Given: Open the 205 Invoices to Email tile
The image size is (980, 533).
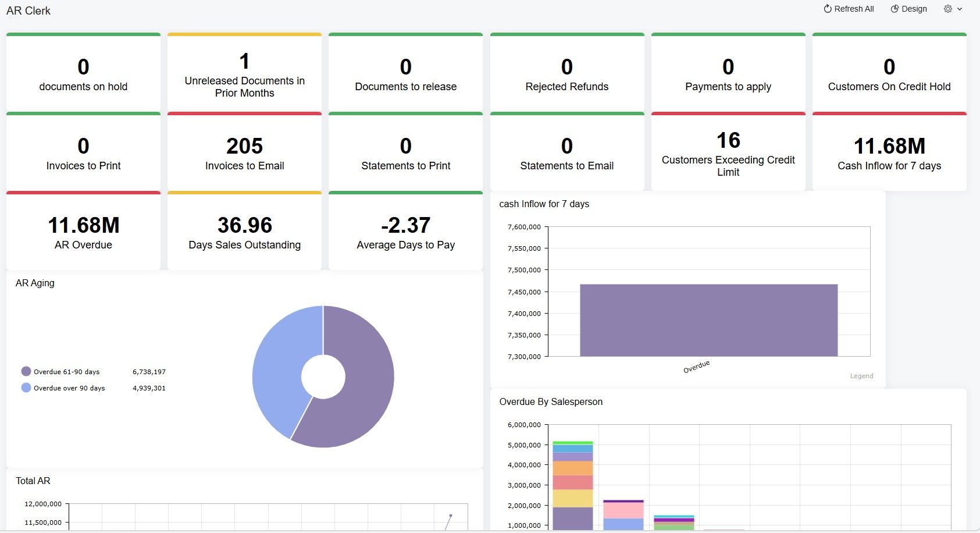Looking at the screenshot, I should (x=244, y=151).
